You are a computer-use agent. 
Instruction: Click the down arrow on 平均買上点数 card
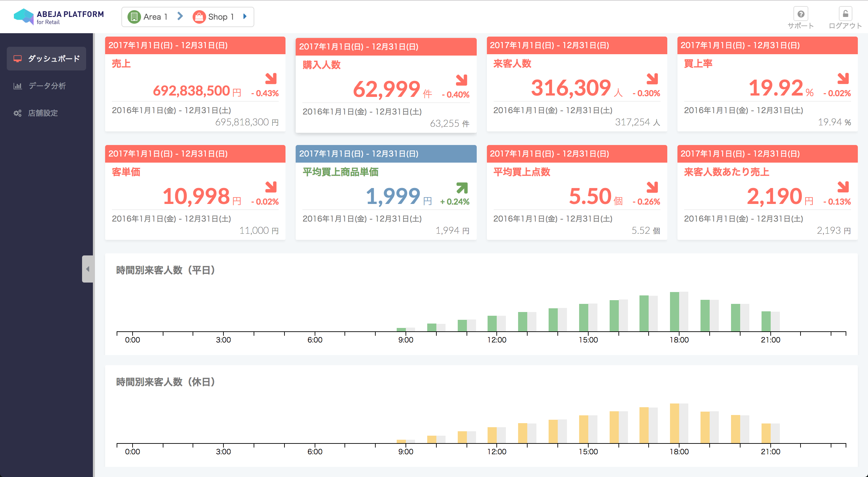[652, 187]
